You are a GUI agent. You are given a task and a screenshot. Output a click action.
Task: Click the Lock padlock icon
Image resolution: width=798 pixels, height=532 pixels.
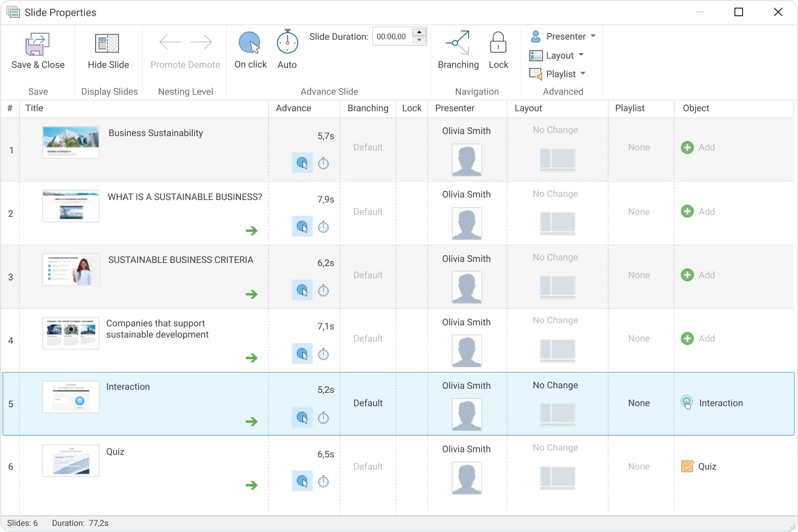[x=498, y=43]
